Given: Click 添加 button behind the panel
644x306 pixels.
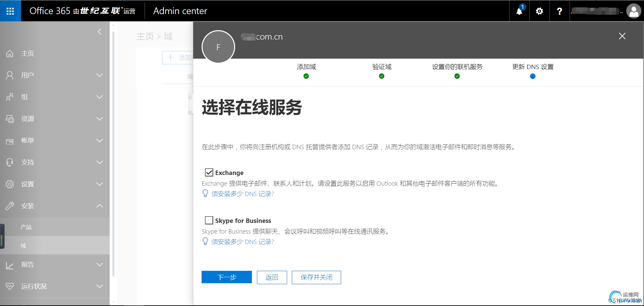Looking at the screenshot, I should pos(178,58).
